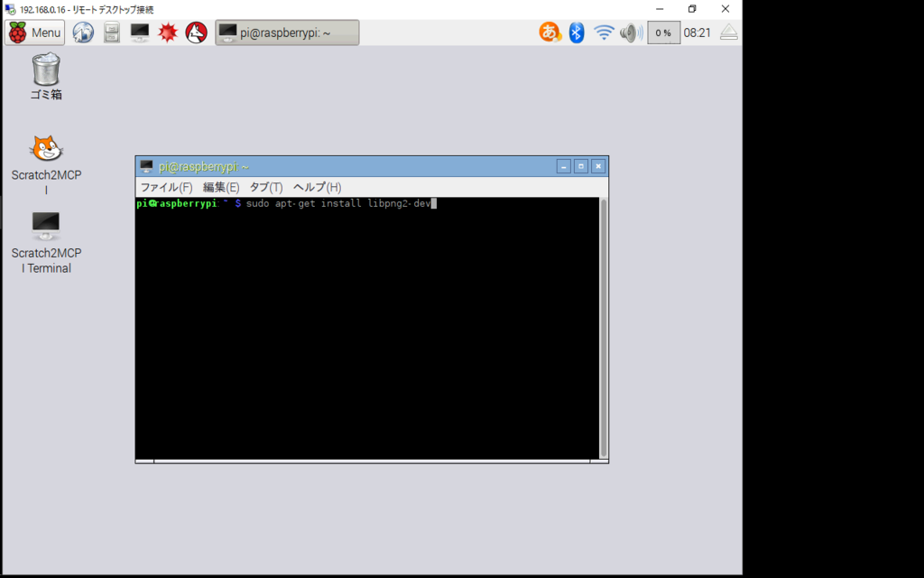Select the ゴミ箱 trash desktop icon
This screenshot has width=924, height=578.
pos(46,77)
